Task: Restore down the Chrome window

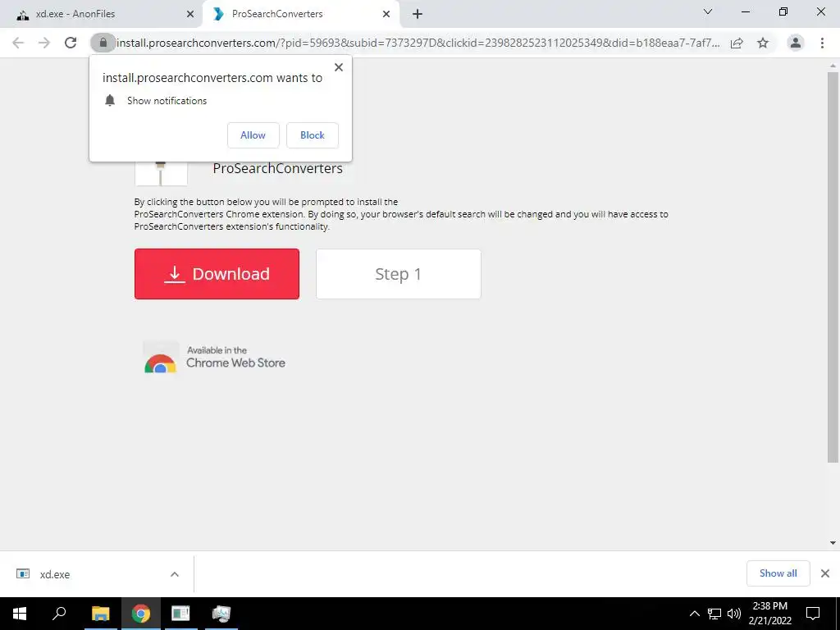Action: pyautogui.click(x=783, y=11)
